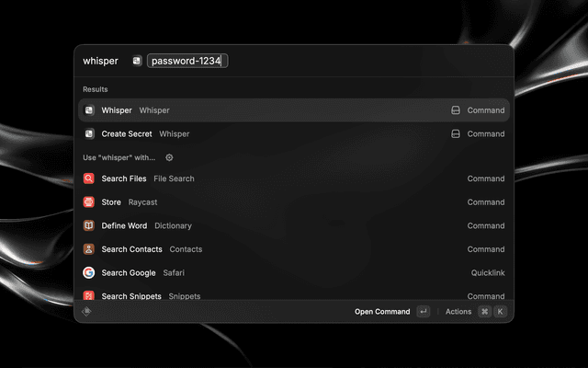The width and height of the screenshot is (588, 368).
Task: Click the icon beside Command in the Create Secret row
Action: pyautogui.click(x=455, y=134)
